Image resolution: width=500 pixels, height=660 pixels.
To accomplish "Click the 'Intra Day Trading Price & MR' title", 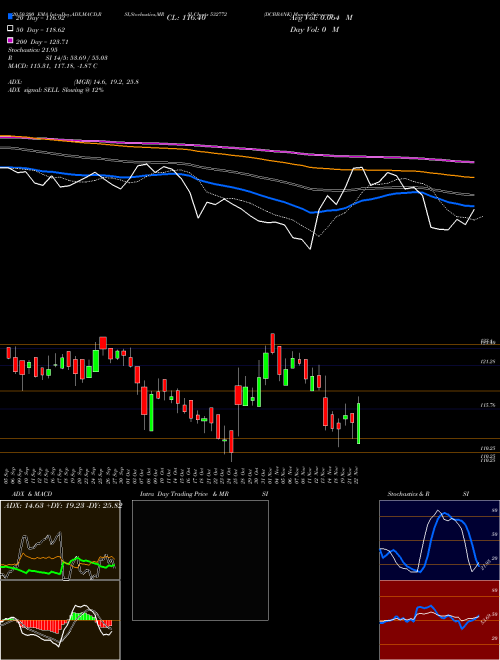I will point(184,494).
